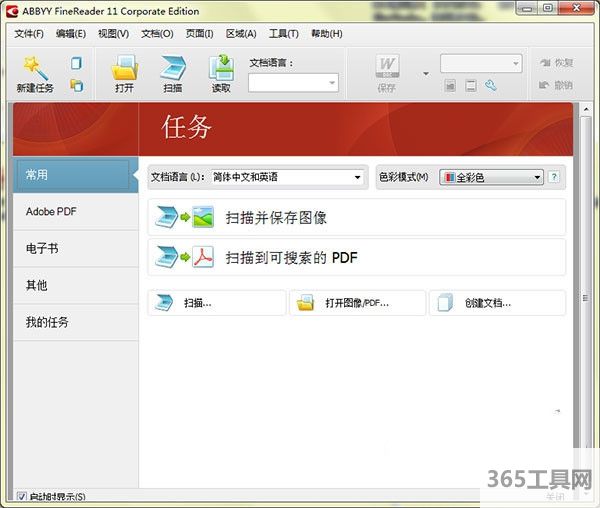Toggle the 启动时显示 checkbox
Image resolution: width=600 pixels, height=508 pixels.
[x=22, y=497]
